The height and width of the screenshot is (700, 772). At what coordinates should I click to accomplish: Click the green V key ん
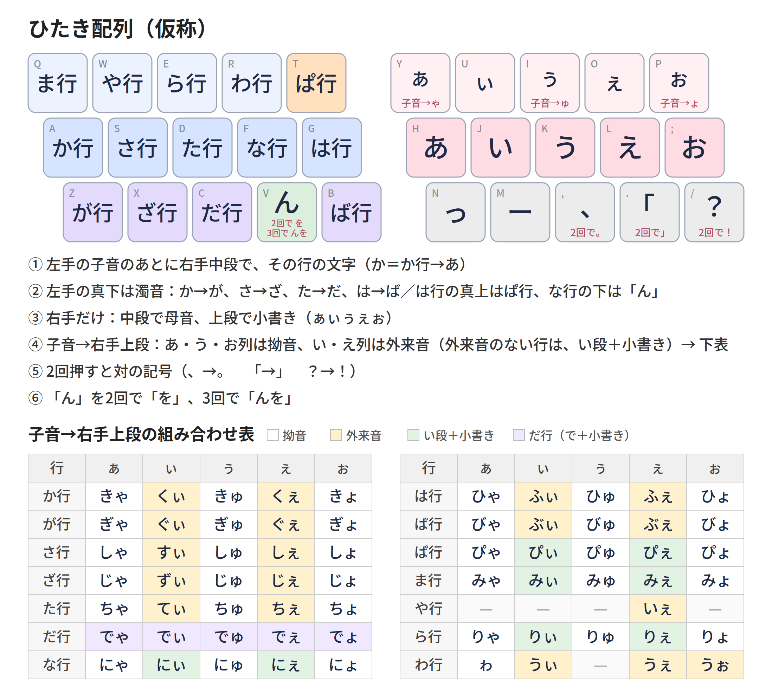point(287,212)
